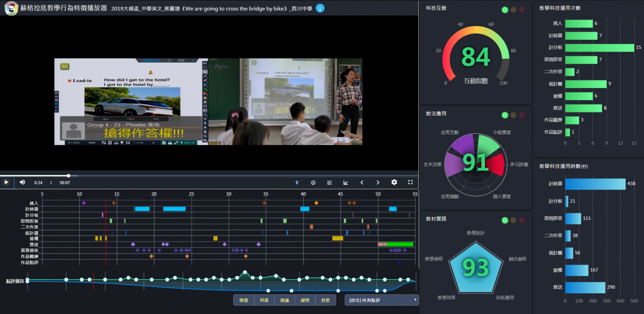
Task: Click the 其他 filter button
Action: (325, 300)
